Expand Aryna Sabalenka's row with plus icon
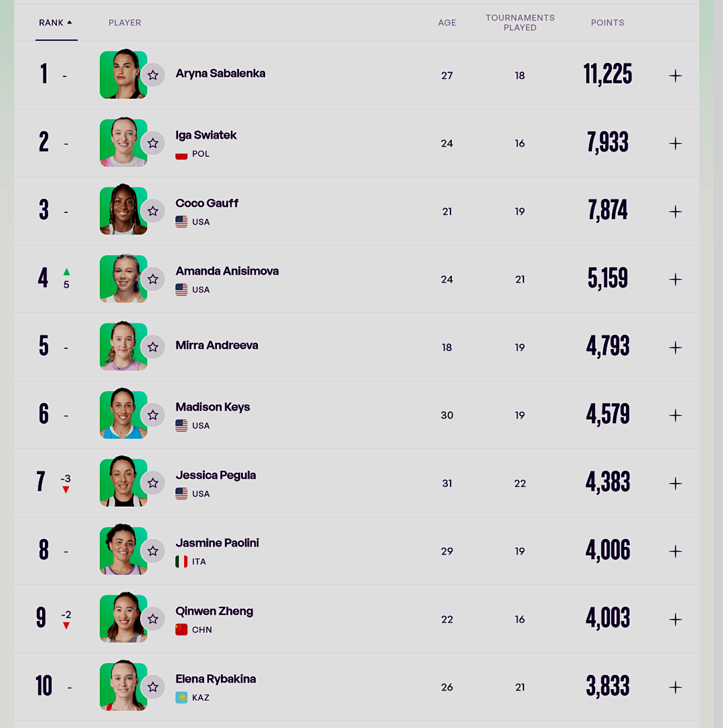Screen dimensions: 723x728 point(675,76)
